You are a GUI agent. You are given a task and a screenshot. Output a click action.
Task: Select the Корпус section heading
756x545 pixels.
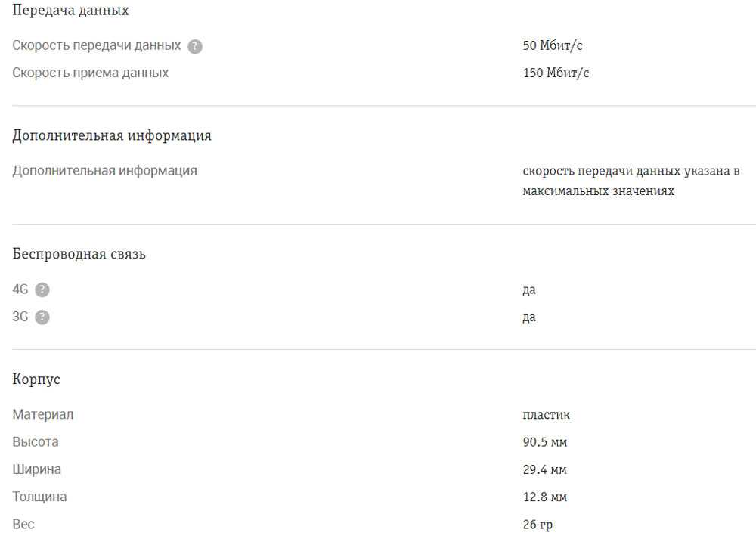[x=36, y=379]
